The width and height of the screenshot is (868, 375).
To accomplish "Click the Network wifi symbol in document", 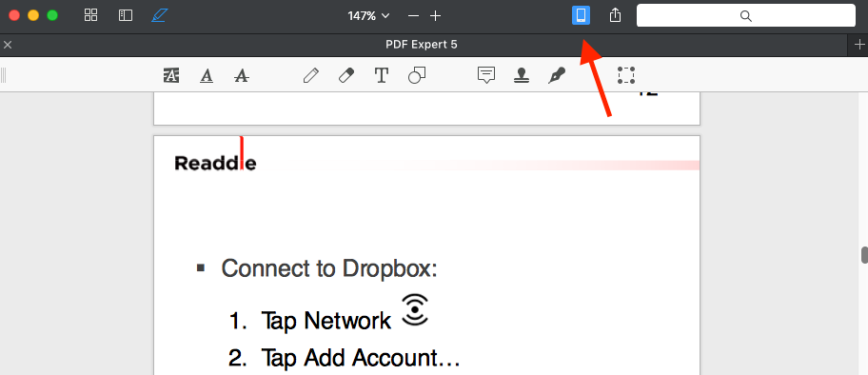I will point(415,309).
